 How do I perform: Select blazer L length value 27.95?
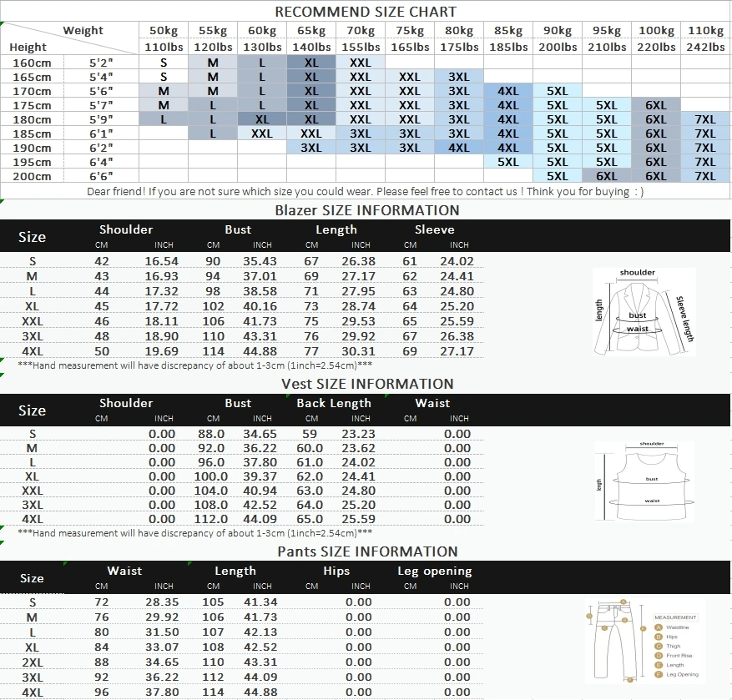359,290
